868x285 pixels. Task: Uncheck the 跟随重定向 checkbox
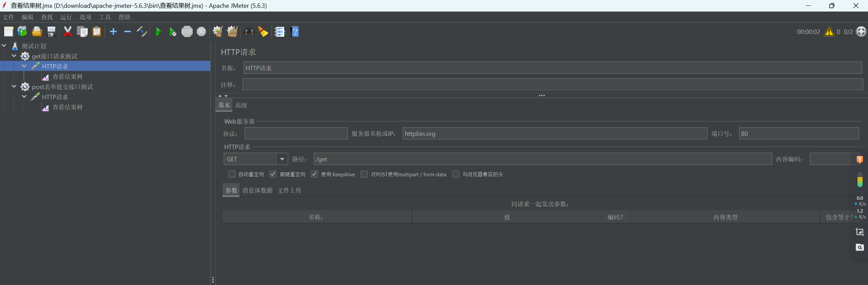pyautogui.click(x=273, y=174)
